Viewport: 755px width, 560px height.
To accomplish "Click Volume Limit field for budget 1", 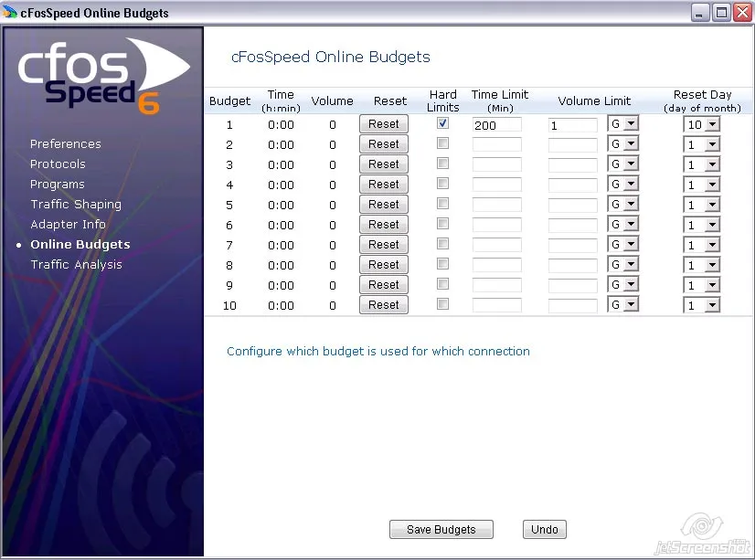I will click(x=572, y=125).
